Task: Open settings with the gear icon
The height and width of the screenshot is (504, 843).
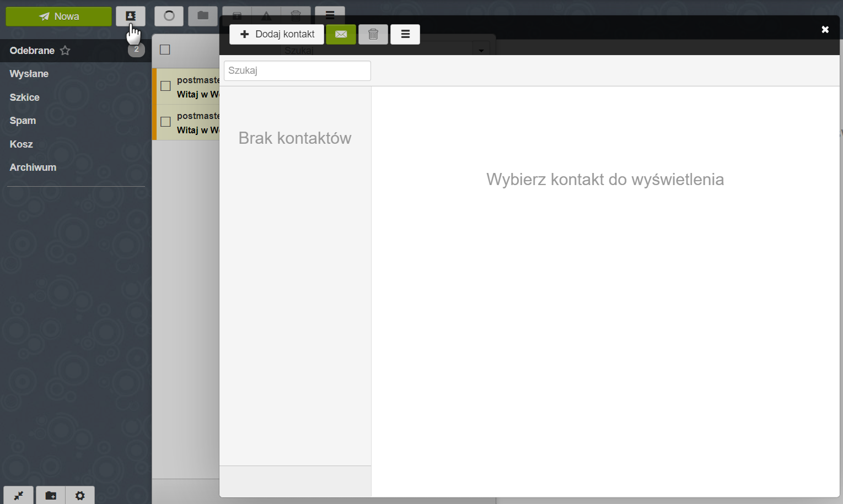Action: pos(80,495)
